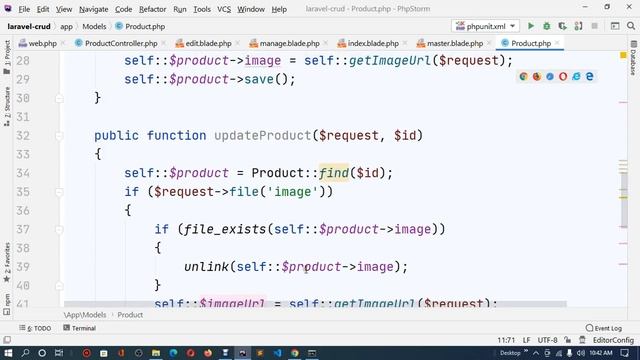Open preview in Opera browser icon
Image resolution: width=640 pixels, height=360 pixels.
coord(563,76)
